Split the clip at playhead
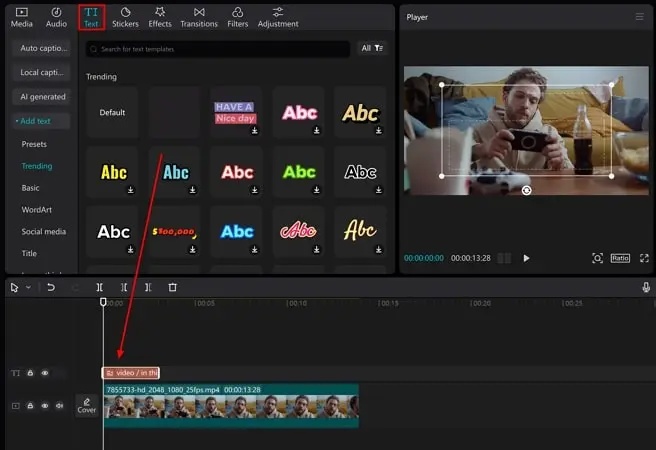The width and height of the screenshot is (656, 450). coord(99,287)
